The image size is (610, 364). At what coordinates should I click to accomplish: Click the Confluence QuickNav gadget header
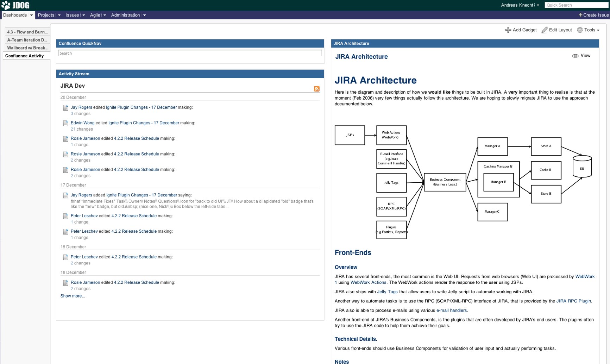point(190,43)
